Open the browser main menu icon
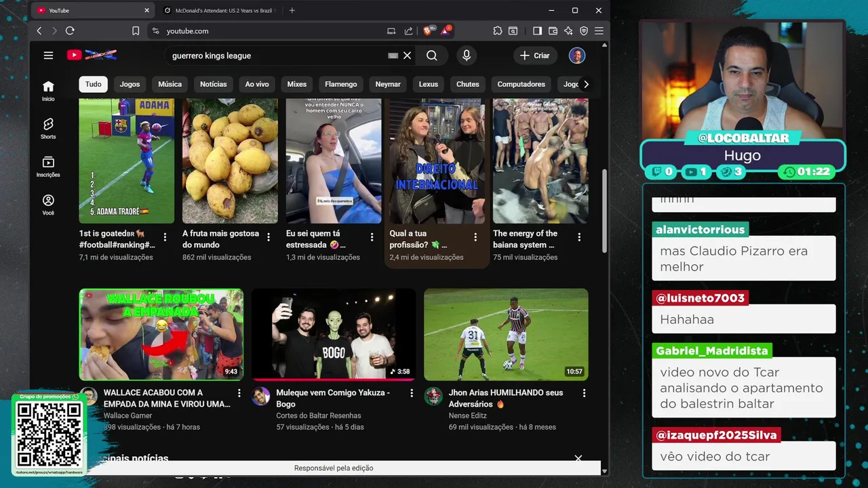 click(599, 30)
